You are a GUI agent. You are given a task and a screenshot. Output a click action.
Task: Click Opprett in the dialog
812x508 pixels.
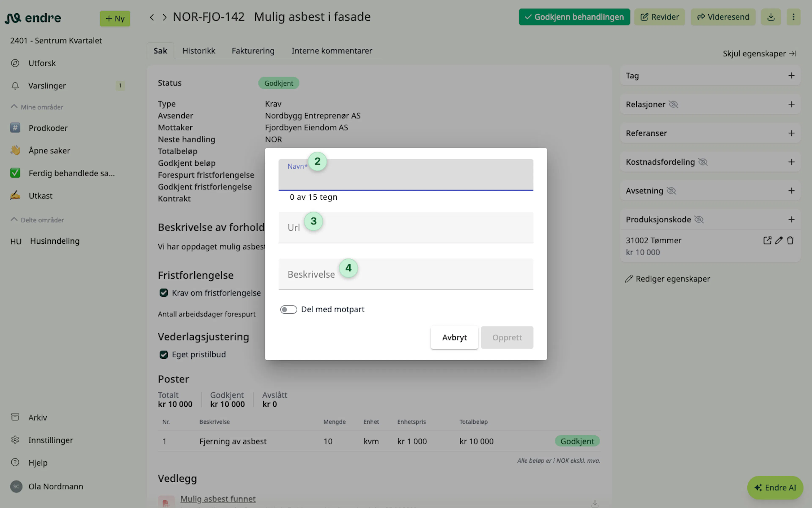507,337
